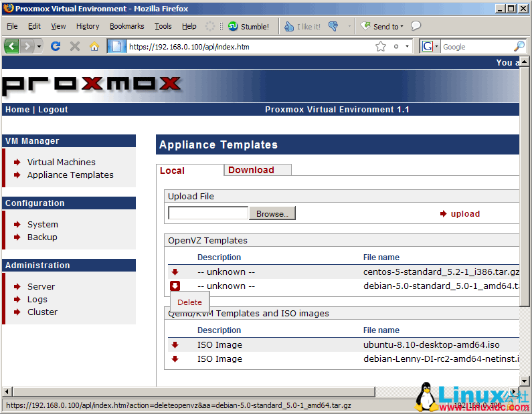Click the search magnifier icon
532x414 pixels.
519,46
